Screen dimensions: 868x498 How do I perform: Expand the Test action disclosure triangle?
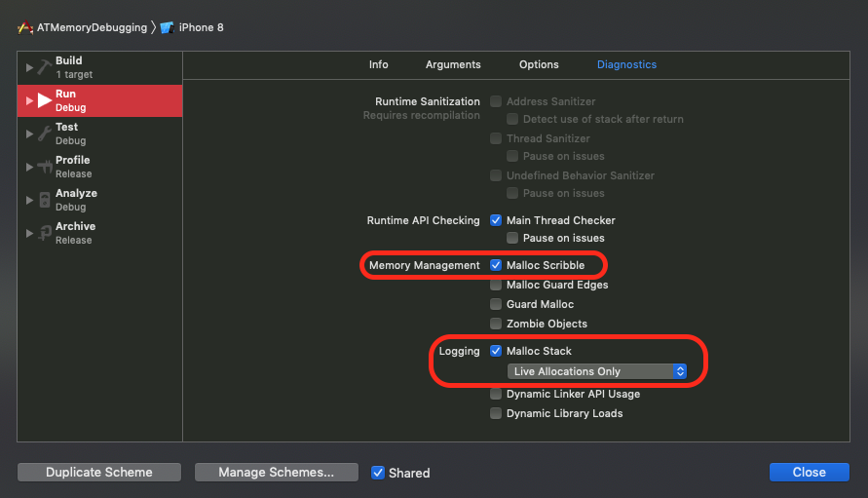click(29, 134)
